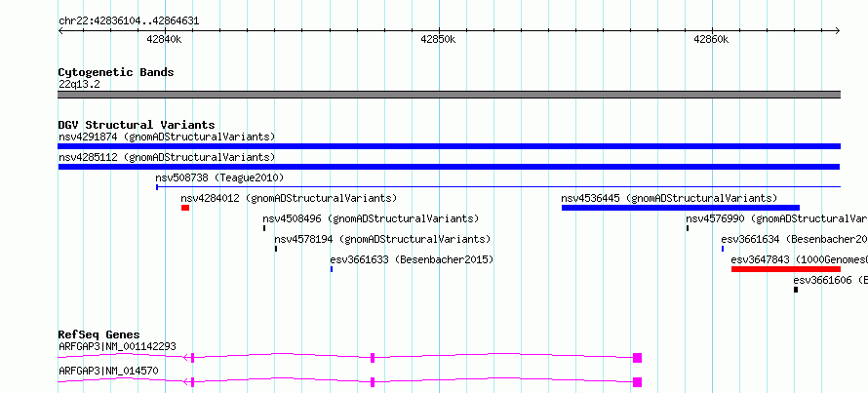Viewport: 868px width, 393px height.
Task: Click the nsv4291874 blue variant bar
Action: [x=449, y=146]
